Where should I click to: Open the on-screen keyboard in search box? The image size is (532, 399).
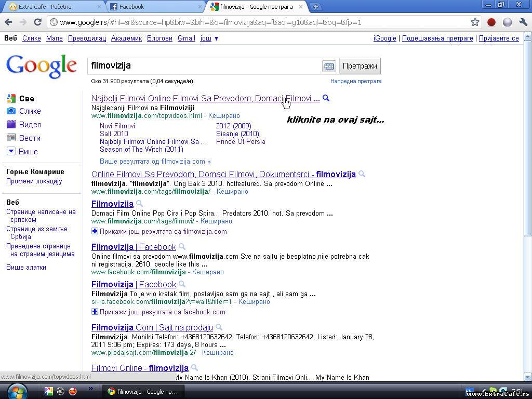point(328,66)
